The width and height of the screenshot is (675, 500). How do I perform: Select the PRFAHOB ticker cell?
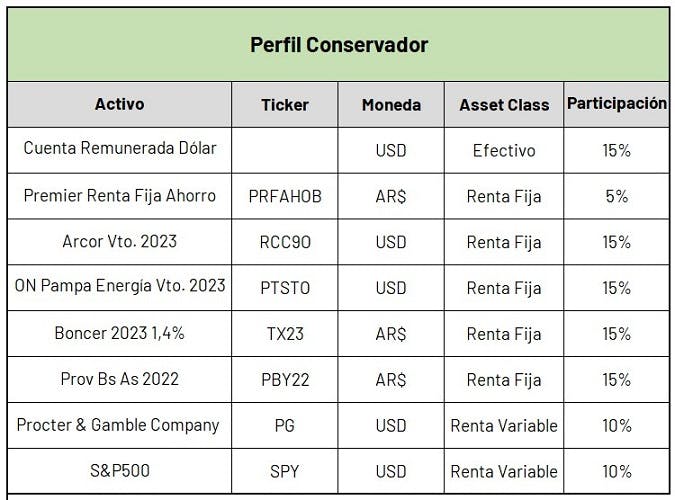285,196
